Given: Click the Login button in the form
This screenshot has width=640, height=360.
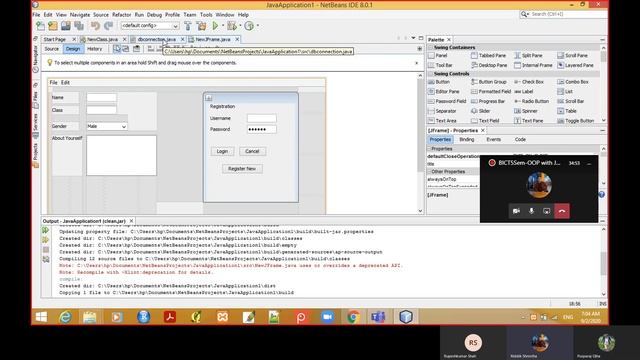Looking at the screenshot, I should pyautogui.click(x=222, y=151).
